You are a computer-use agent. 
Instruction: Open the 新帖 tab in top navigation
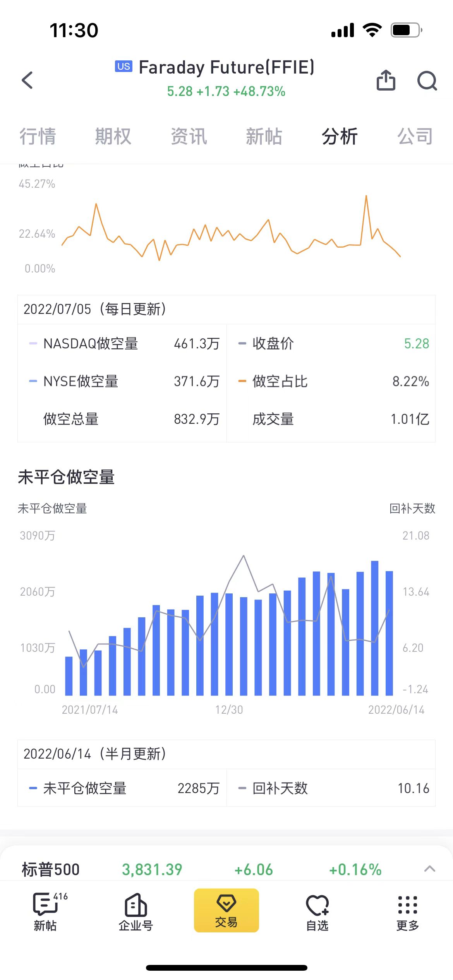pos(264,136)
